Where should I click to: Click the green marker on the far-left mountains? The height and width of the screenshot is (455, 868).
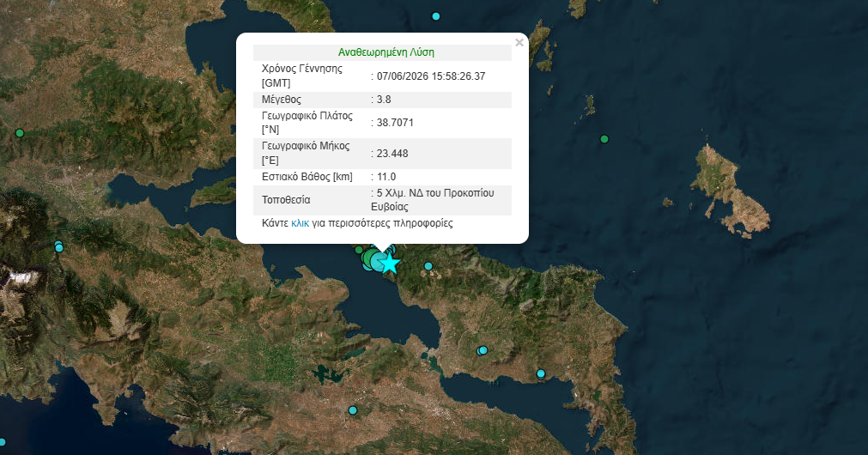(x=20, y=133)
